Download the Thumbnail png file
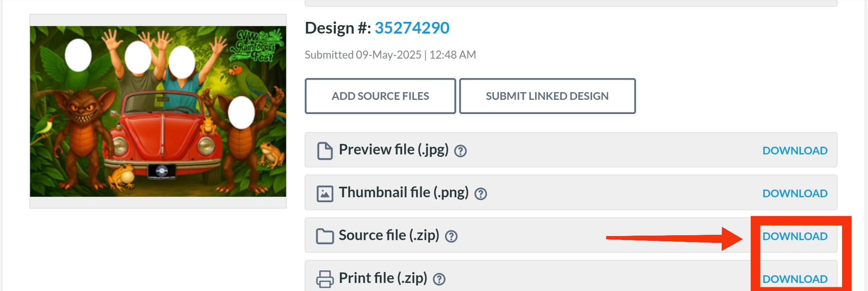Image resolution: width=868 pixels, height=291 pixels. pyautogui.click(x=794, y=194)
